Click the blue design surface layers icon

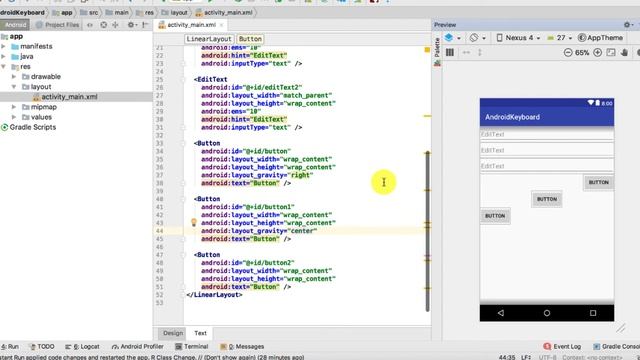(x=449, y=38)
